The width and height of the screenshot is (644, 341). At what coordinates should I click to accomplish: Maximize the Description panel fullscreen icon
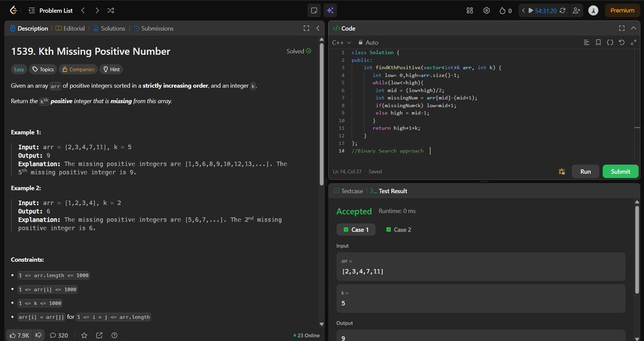tap(306, 28)
